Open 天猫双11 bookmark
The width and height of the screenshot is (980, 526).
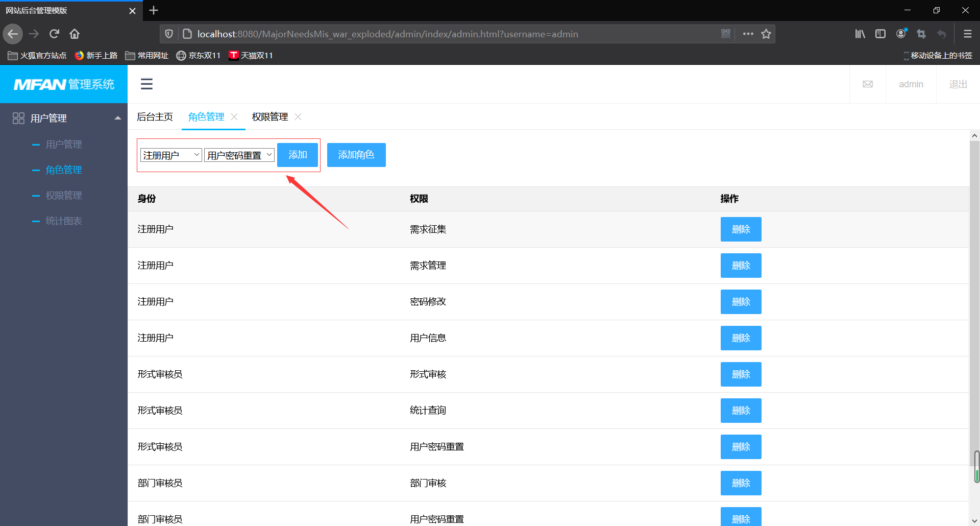point(251,55)
